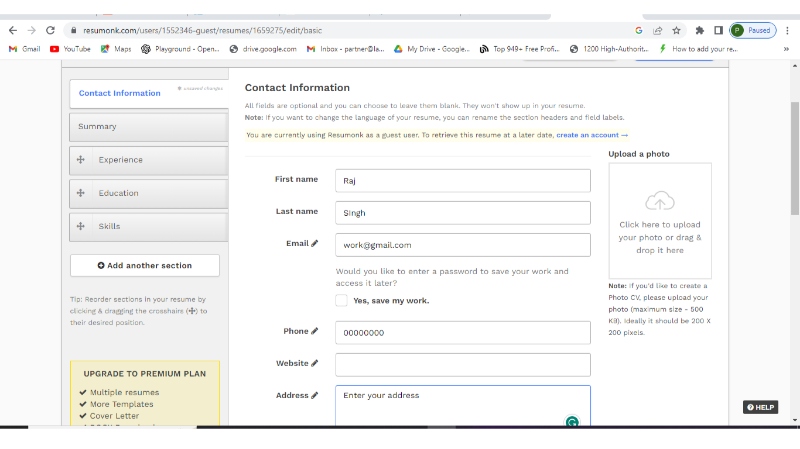Click the cloud upload photo icon
Image resolution: width=800 pixels, height=449 pixels.
point(659,201)
